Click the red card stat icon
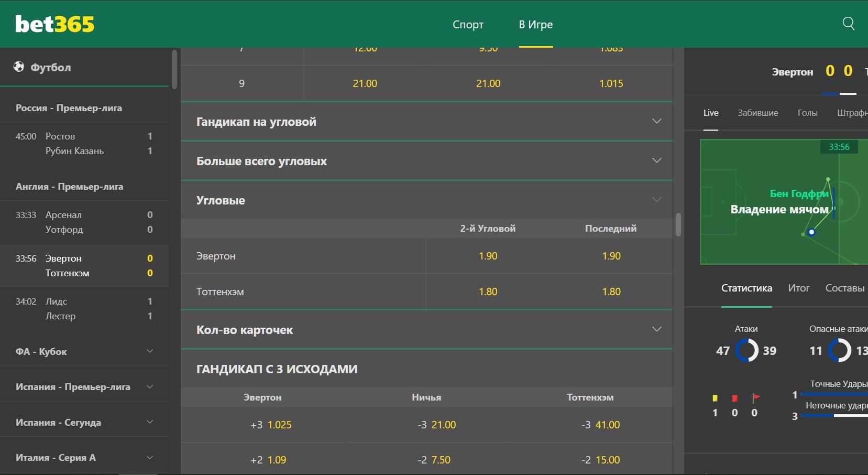 click(734, 398)
